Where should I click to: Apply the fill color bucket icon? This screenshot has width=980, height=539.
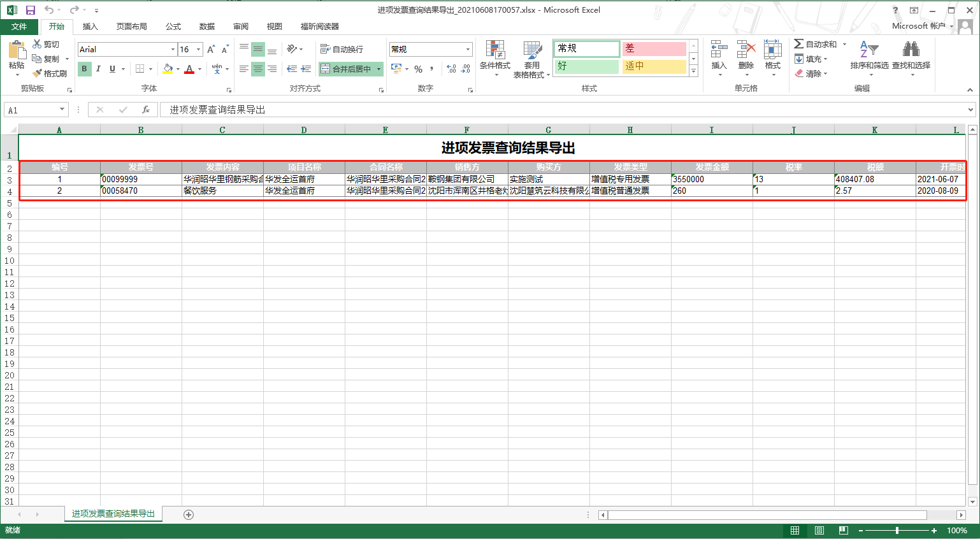pos(168,69)
